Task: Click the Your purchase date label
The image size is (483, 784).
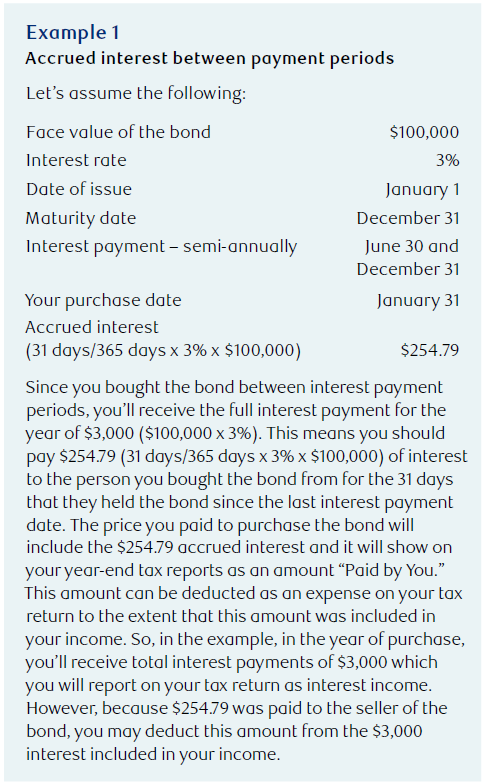Action: (103, 300)
